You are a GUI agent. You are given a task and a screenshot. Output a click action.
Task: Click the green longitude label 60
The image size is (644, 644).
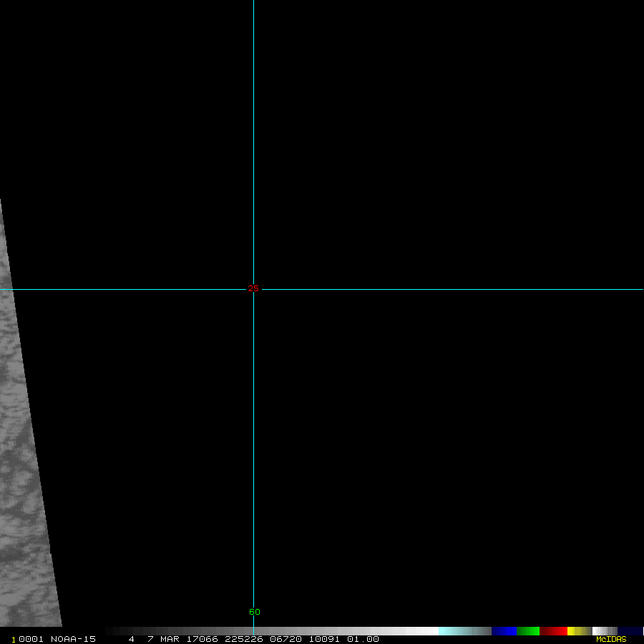point(255,612)
